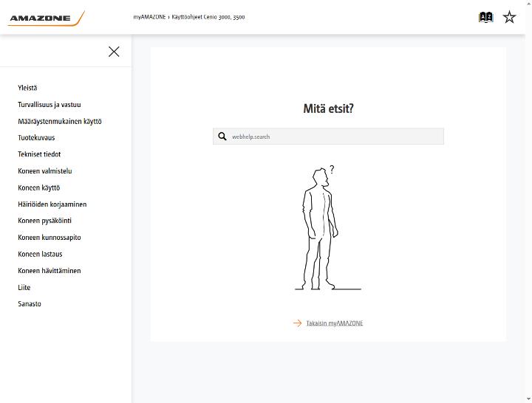Click the Mitä etsit? heading
532x403 pixels.
[x=328, y=108]
